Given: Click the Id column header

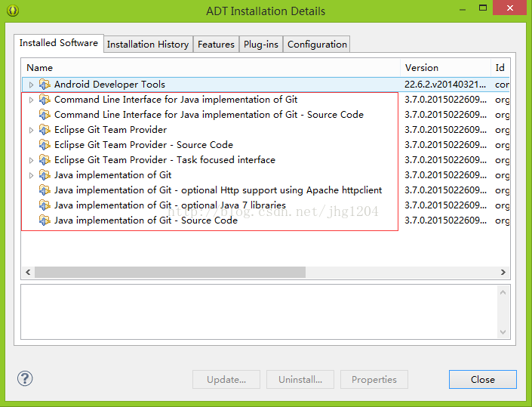Looking at the screenshot, I should tap(500, 67).
